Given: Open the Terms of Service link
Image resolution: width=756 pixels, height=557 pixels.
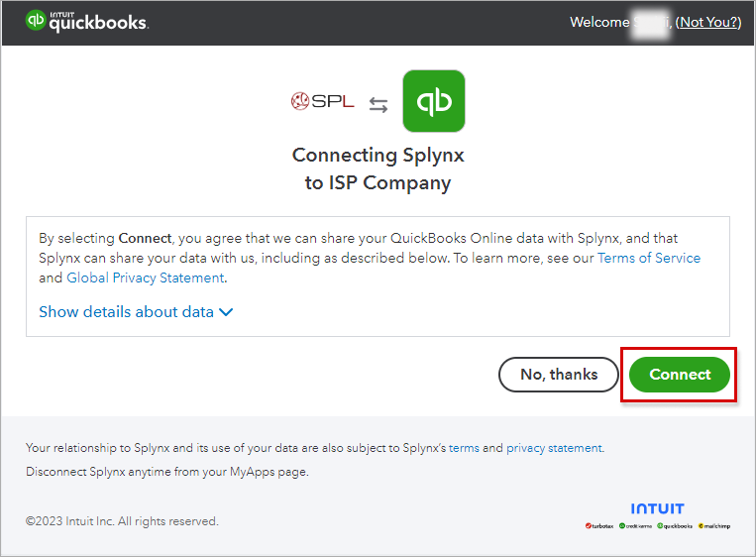Looking at the screenshot, I should pos(649,258).
